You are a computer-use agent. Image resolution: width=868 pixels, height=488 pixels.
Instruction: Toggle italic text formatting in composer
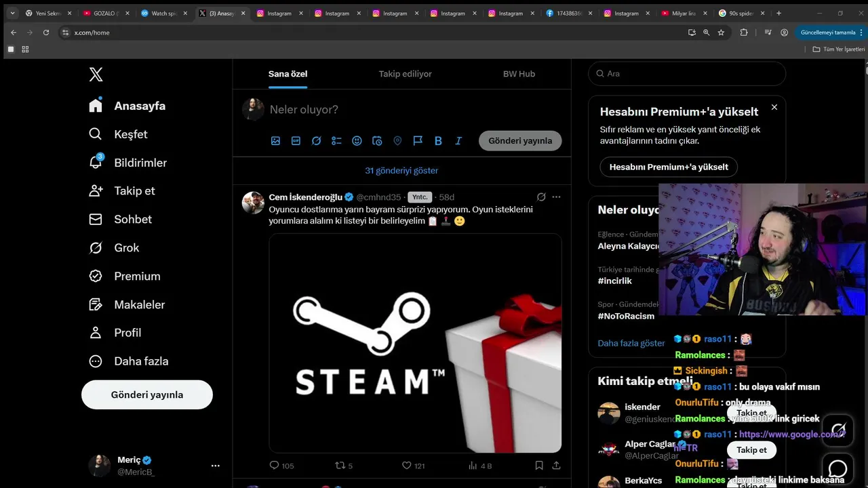point(458,141)
